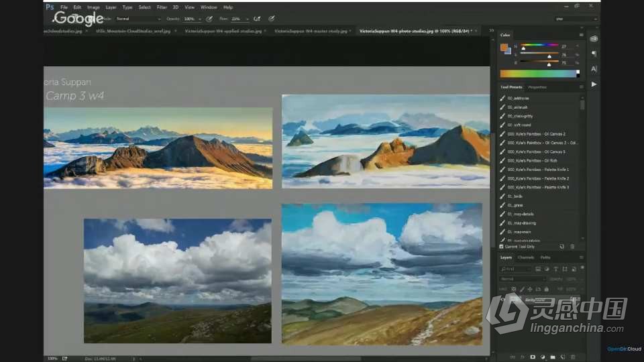The image size is (644, 362).
Task: Select Kyle's Paintbox Palette Knife 1 preset
Action: click(x=539, y=170)
